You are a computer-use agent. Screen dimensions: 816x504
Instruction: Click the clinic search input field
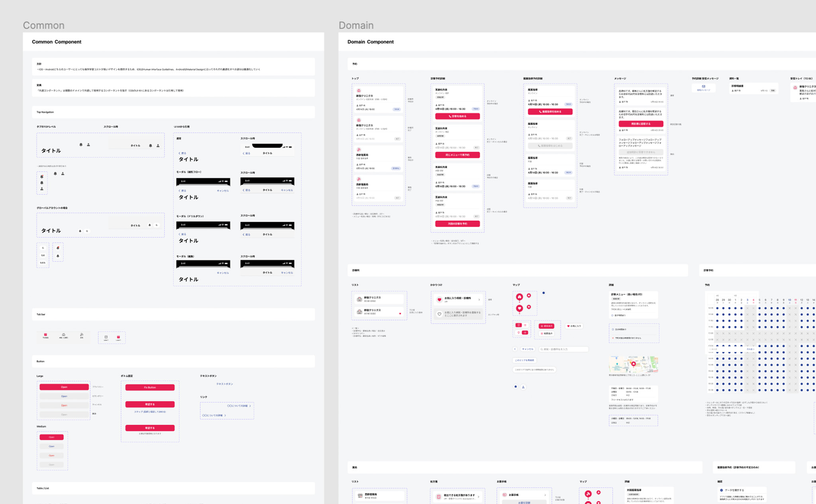563,349
